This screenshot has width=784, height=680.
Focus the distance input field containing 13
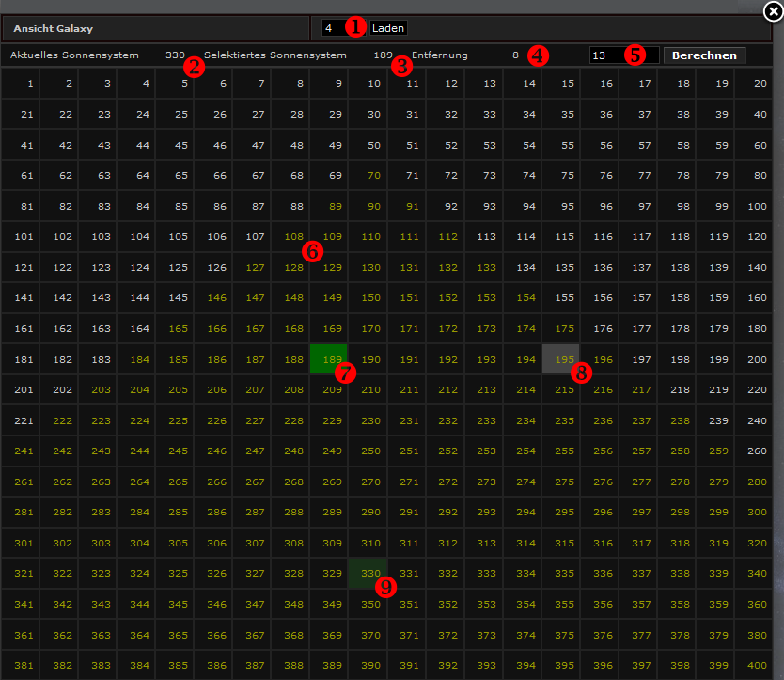pyautogui.click(x=624, y=55)
